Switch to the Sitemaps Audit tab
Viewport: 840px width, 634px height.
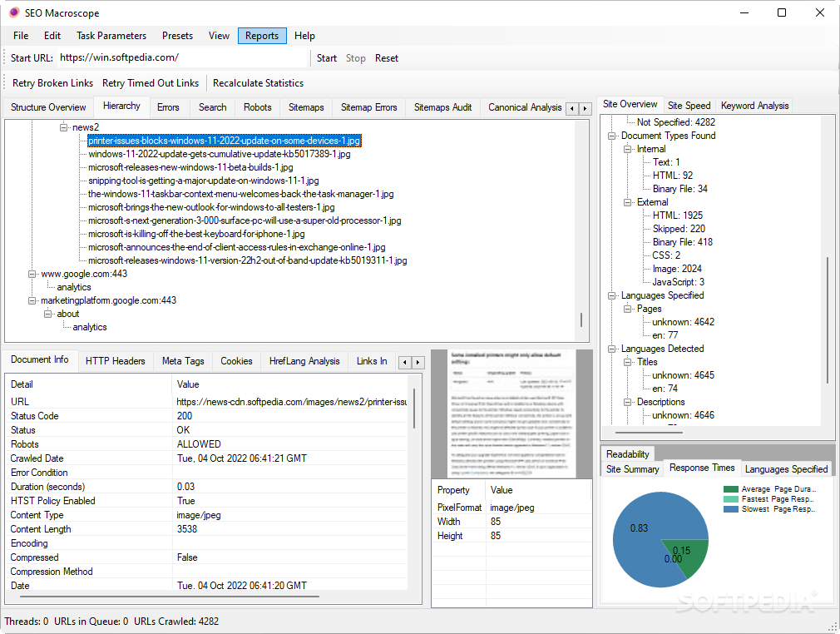click(x=443, y=107)
